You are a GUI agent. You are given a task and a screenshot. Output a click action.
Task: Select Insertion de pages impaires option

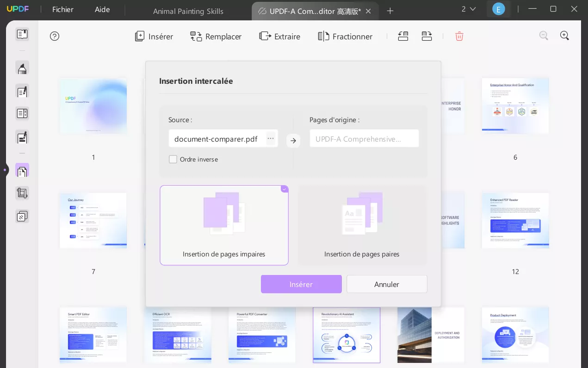pos(224,225)
